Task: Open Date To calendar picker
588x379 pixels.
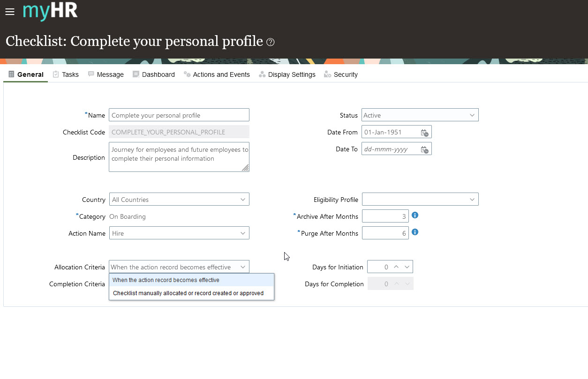Action: pyautogui.click(x=424, y=149)
